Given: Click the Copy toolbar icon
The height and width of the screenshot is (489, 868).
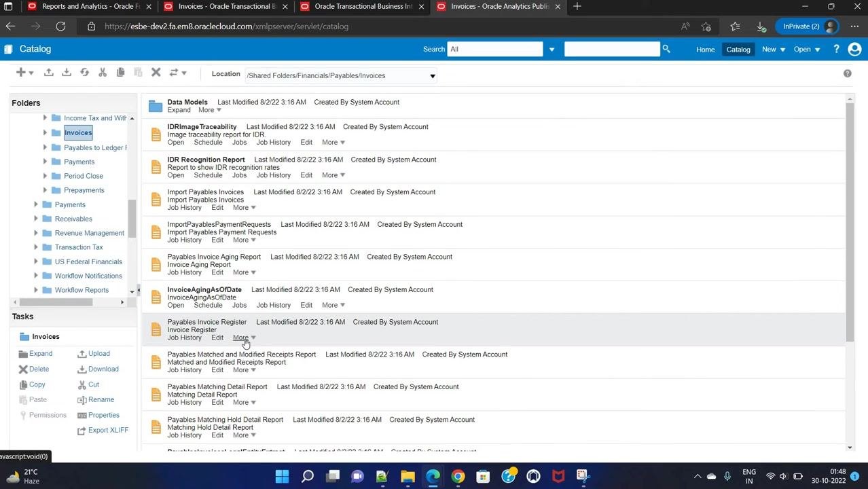Looking at the screenshot, I should click(x=121, y=72).
